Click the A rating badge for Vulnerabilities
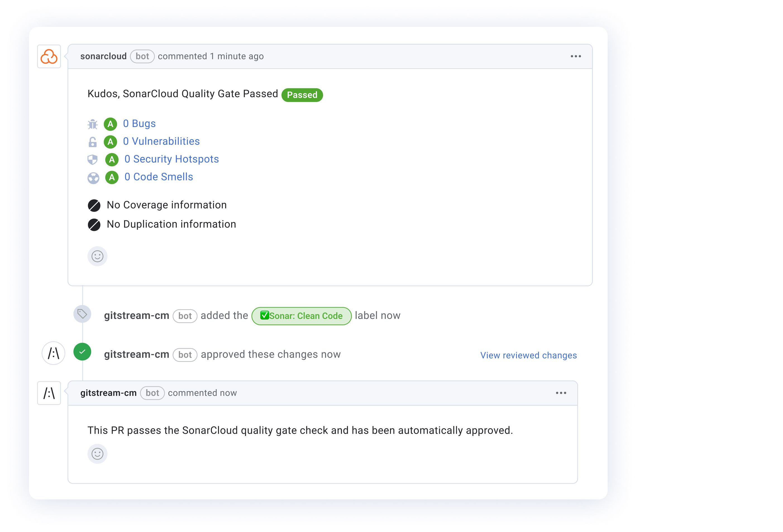Viewport: 783px width, 532px height. [111, 142]
